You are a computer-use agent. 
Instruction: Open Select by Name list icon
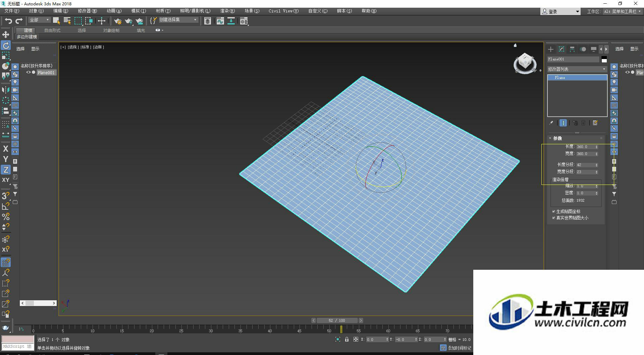67,21
